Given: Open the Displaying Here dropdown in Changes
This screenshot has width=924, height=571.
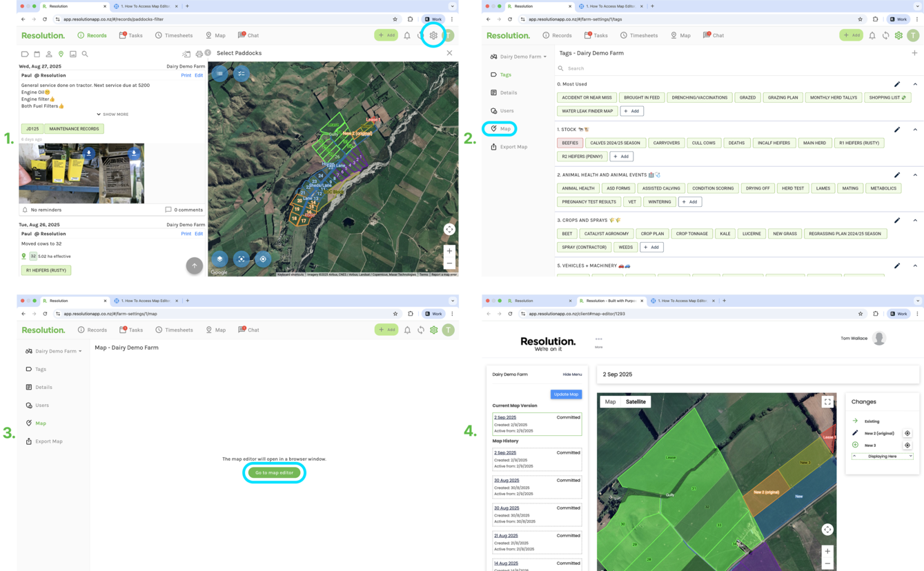Looking at the screenshot, I should [882, 457].
